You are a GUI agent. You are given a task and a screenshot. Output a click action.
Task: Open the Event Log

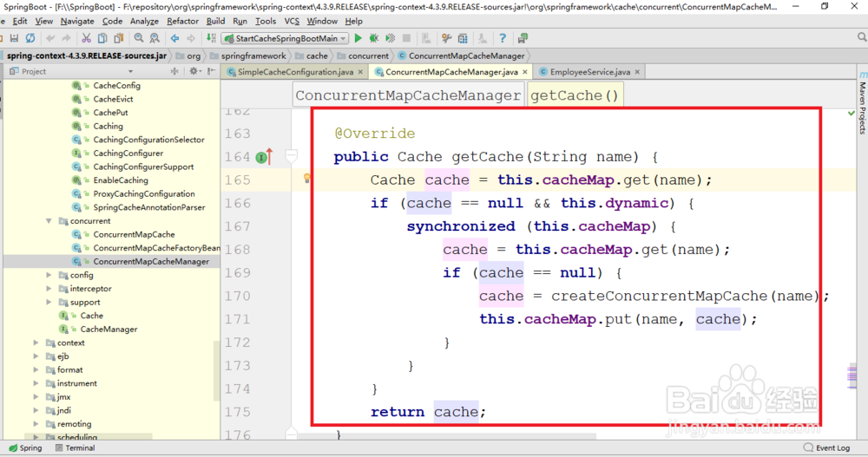click(x=826, y=448)
